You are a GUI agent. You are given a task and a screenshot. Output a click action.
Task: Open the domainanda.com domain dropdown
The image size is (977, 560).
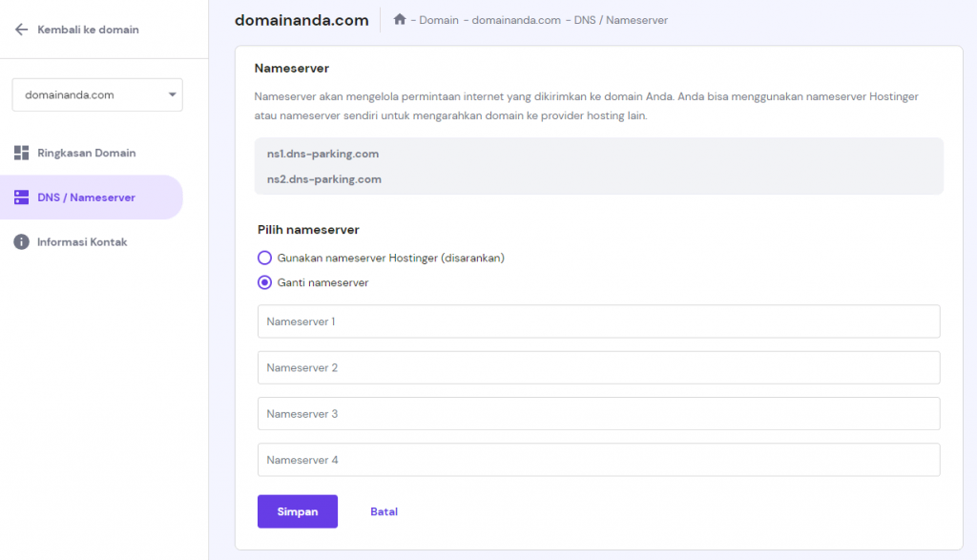95,95
